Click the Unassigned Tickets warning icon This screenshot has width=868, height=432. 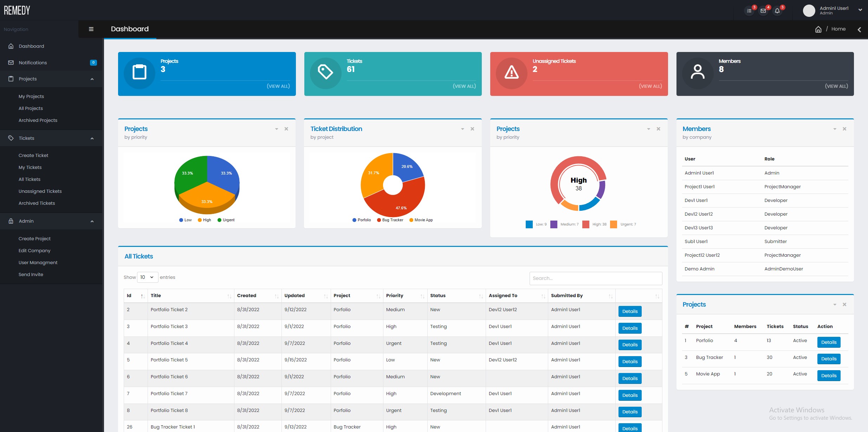[512, 73]
